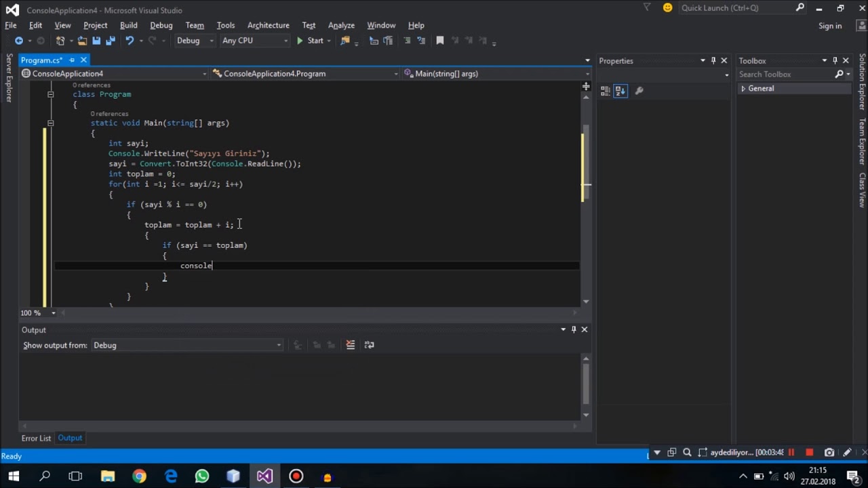
Task: Open the Team Explorer side tab
Action: click(x=862, y=142)
